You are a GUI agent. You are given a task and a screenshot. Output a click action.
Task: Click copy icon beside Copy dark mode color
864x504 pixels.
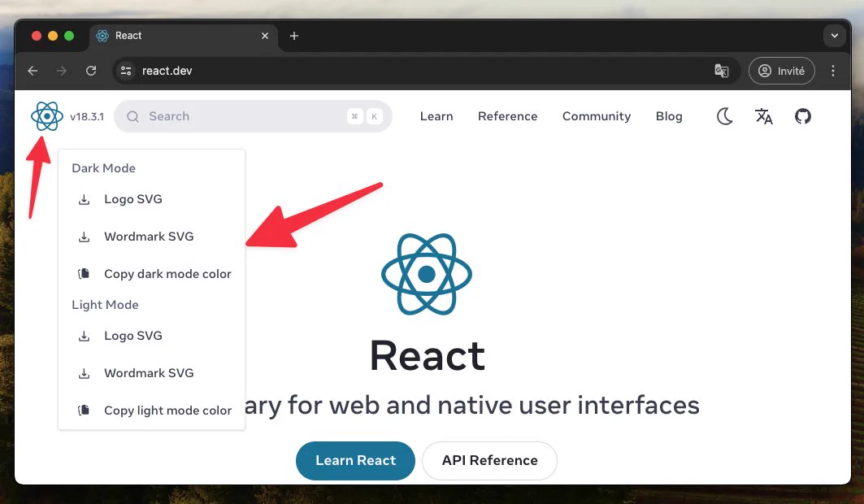tap(84, 274)
